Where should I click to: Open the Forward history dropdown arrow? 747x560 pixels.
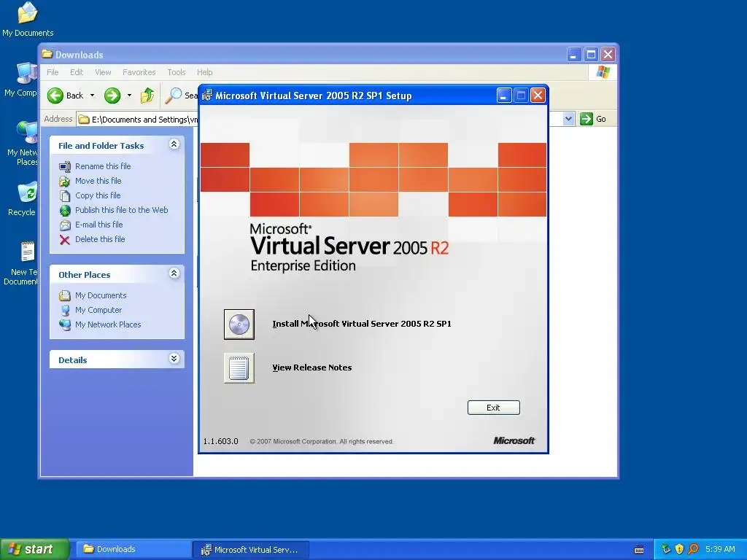[129, 96]
